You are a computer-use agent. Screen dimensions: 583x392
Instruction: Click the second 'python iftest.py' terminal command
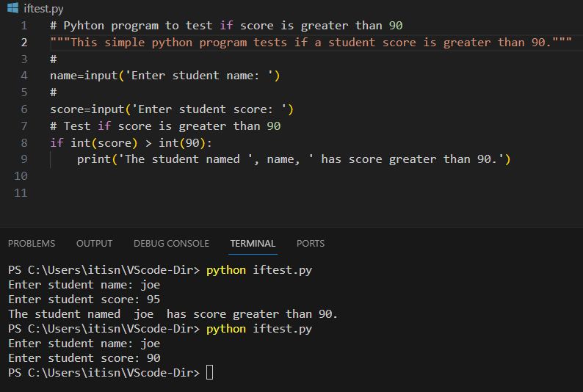coord(259,329)
